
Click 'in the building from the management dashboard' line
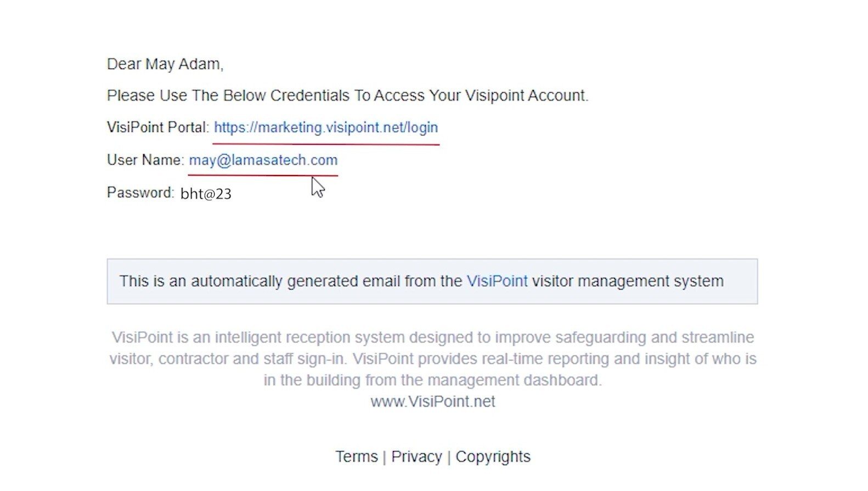433,380
